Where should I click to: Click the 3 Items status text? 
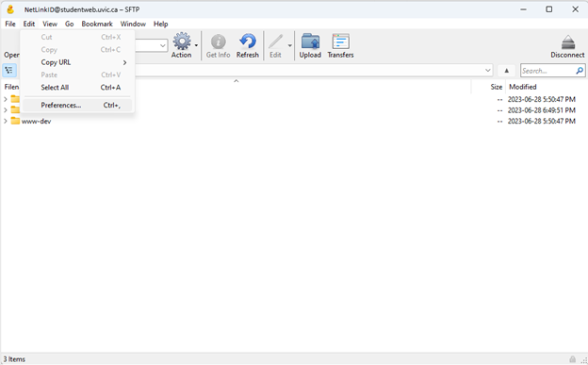pyautogui.click(x=14, y=359)
